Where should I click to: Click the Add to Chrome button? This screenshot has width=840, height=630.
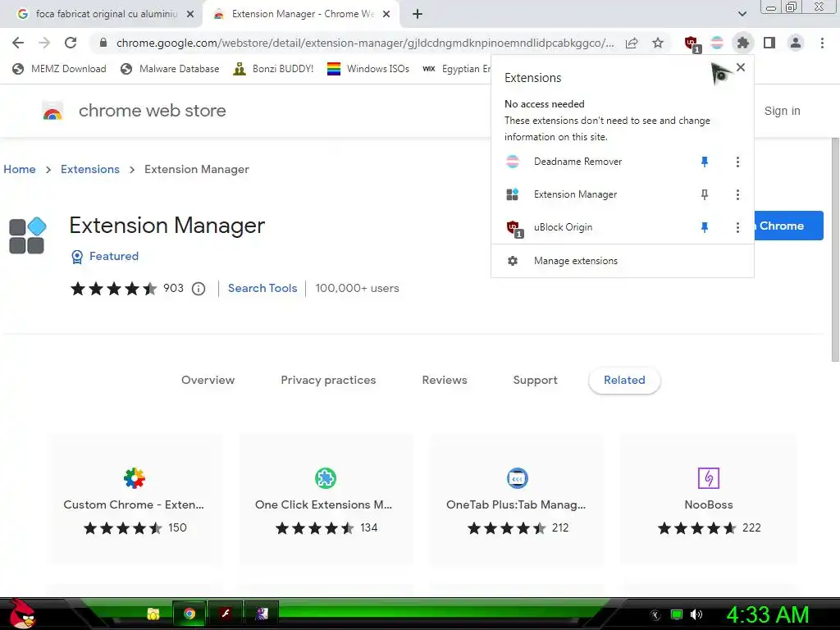click(x=788, y=226)
